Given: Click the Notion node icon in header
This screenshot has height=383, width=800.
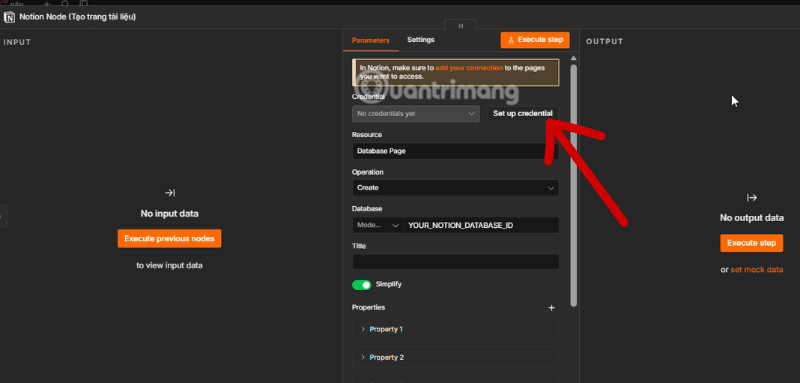Looking at the screenshot, I should tap(10, 17).
